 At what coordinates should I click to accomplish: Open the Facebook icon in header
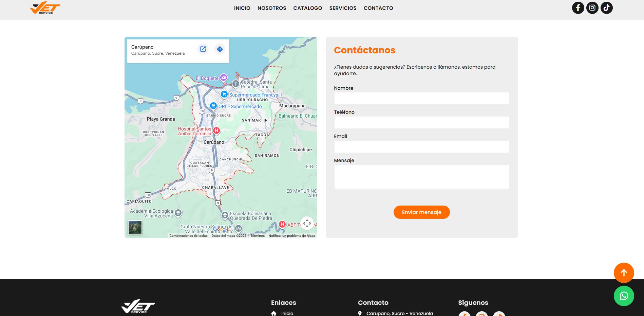[578, 8]
